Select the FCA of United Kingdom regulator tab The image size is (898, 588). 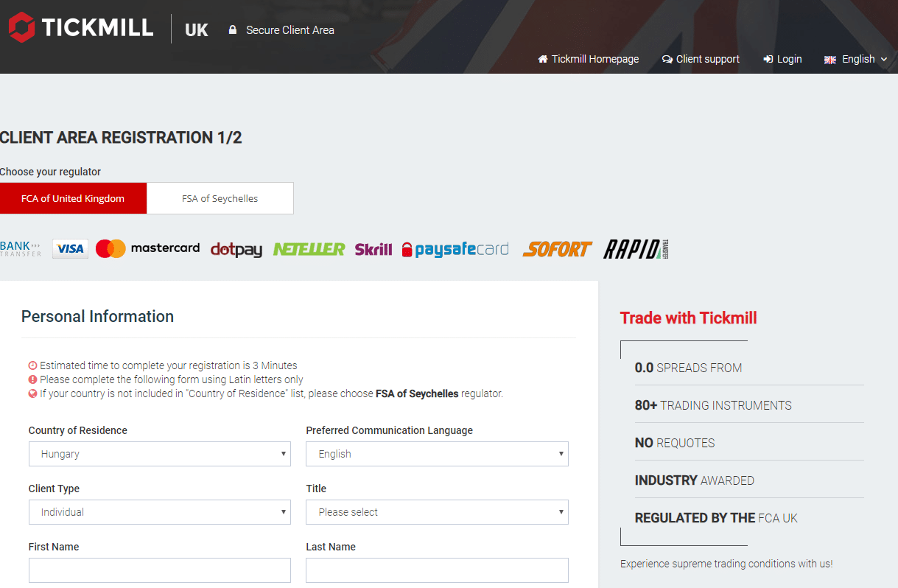tap(73, 198)
